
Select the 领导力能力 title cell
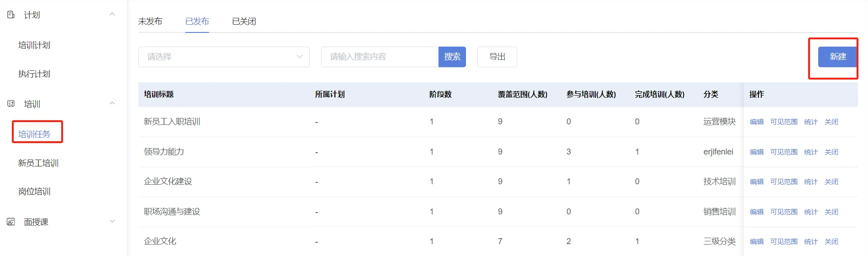tap(164, 152)
